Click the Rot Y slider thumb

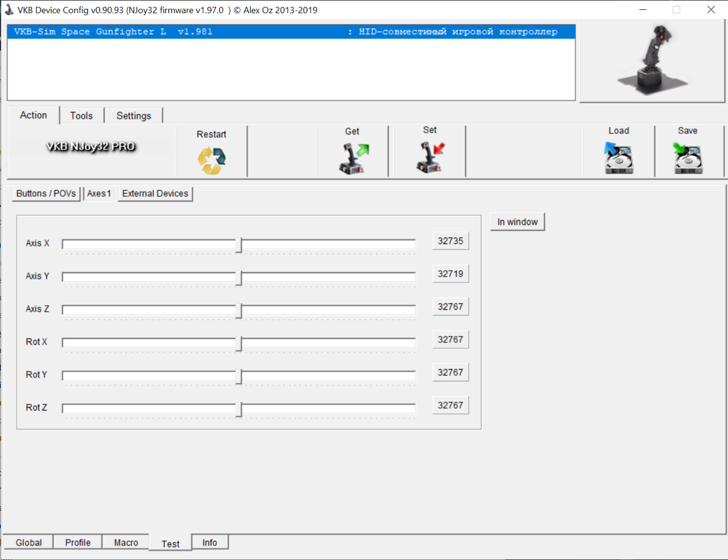pyautogui.click(x=239, y=377)
